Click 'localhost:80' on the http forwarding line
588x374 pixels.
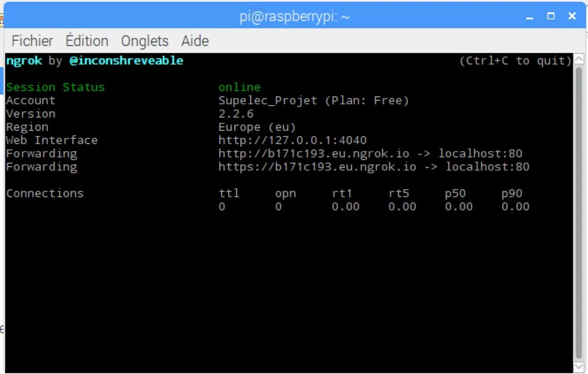tap(480, 153)
